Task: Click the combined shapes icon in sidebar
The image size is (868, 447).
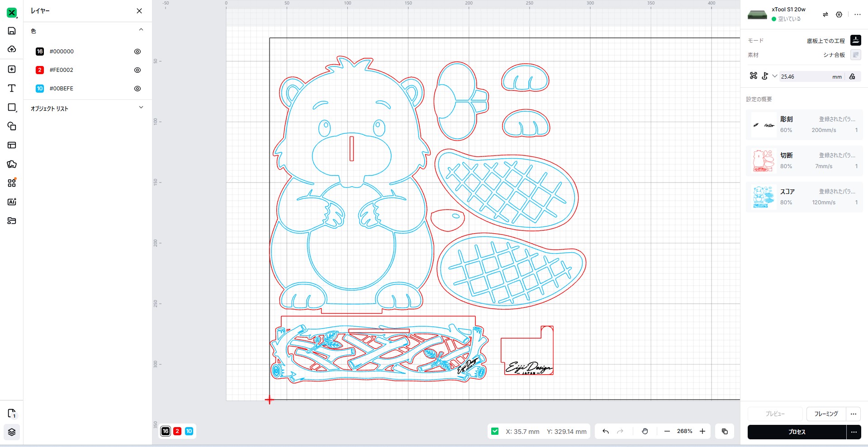Action: coord(12,126)
